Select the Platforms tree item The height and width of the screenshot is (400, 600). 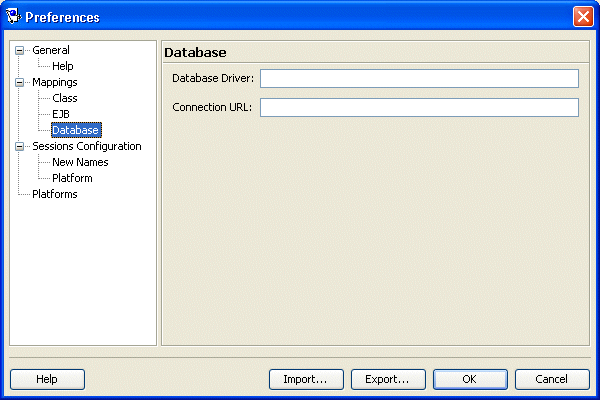tap(55, 194)
